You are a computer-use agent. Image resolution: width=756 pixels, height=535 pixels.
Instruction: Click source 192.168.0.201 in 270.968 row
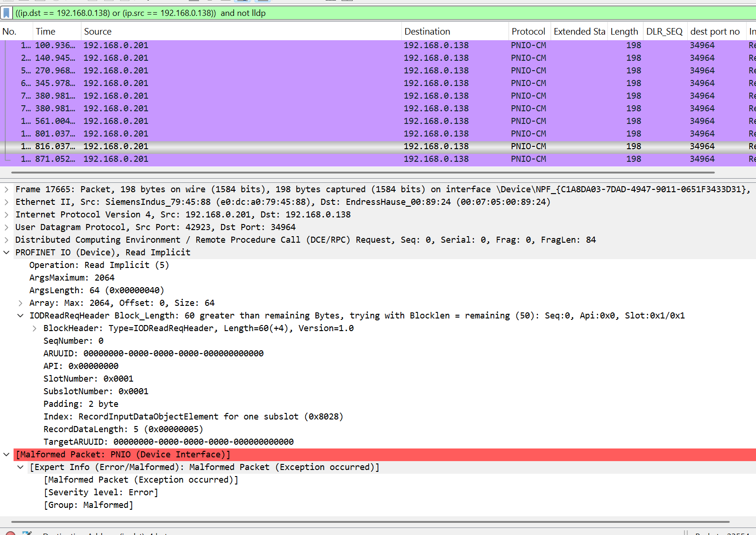click(x=116, y=71)
